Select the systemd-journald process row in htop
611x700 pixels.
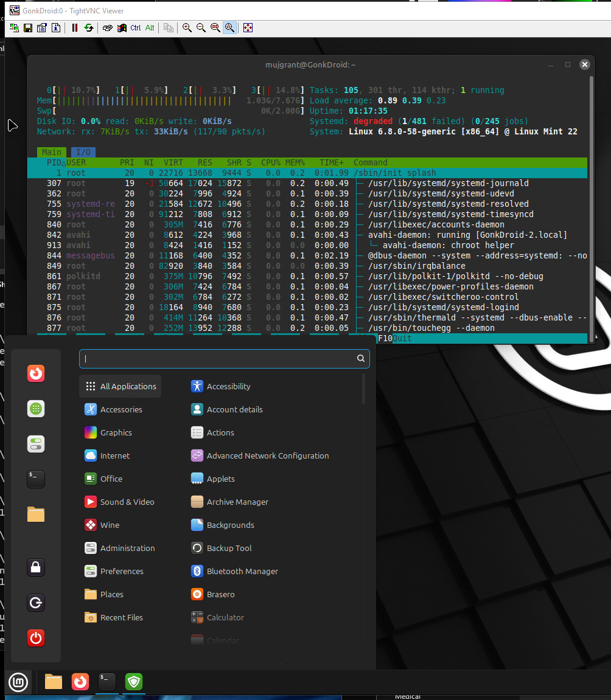click(307, 184)
